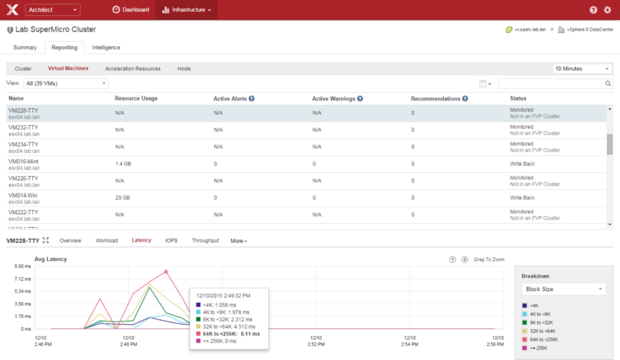Click the Active Alerts info icon
This screenshot has height=360, width=620.
251,99
